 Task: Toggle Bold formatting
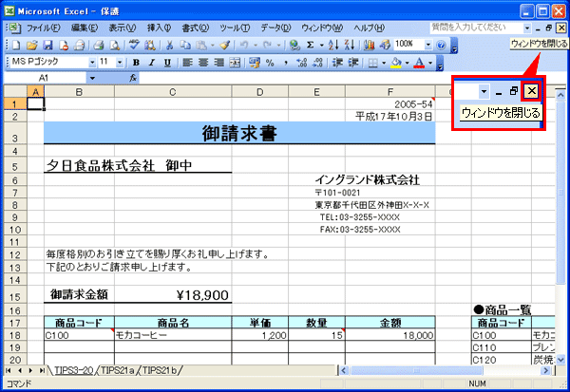(136, 63)
